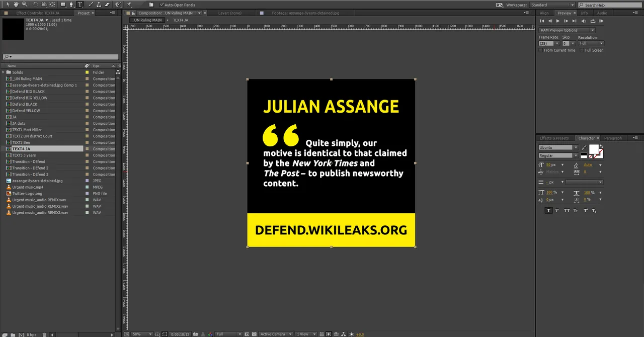Image resolution: width=644 pixels, height=337 pixels.
Task: Switch to the Align panel tab
Action: tap(544, 13)
